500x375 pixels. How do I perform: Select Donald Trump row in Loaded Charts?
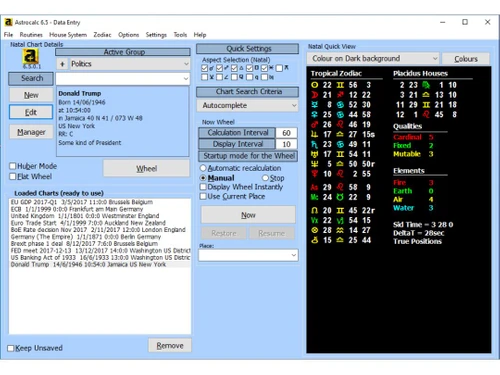point(100,265)
